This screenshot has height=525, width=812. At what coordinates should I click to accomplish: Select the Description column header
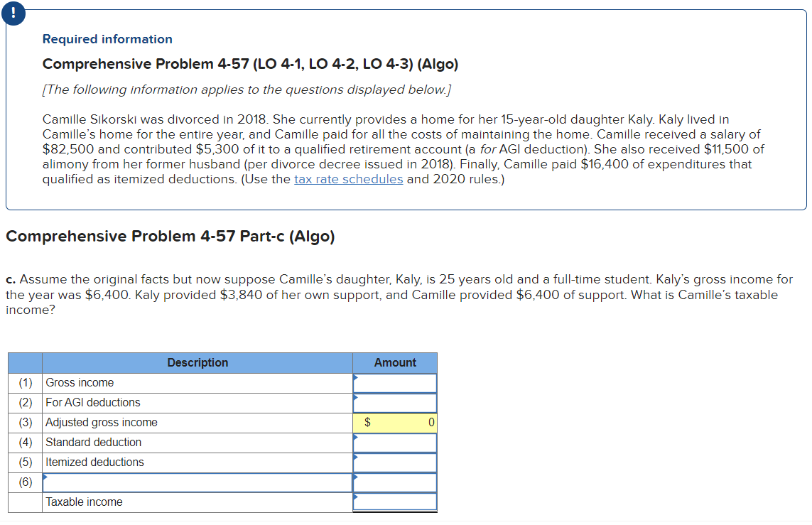tap(197, 362)
